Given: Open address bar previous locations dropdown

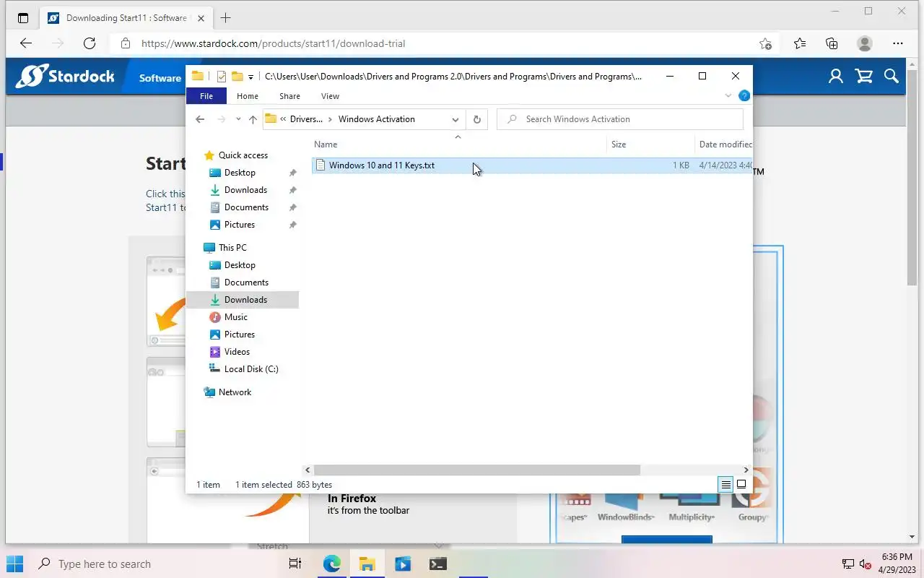Looking at the screenshot, I should pyautogui.click(x=456, y=119).
